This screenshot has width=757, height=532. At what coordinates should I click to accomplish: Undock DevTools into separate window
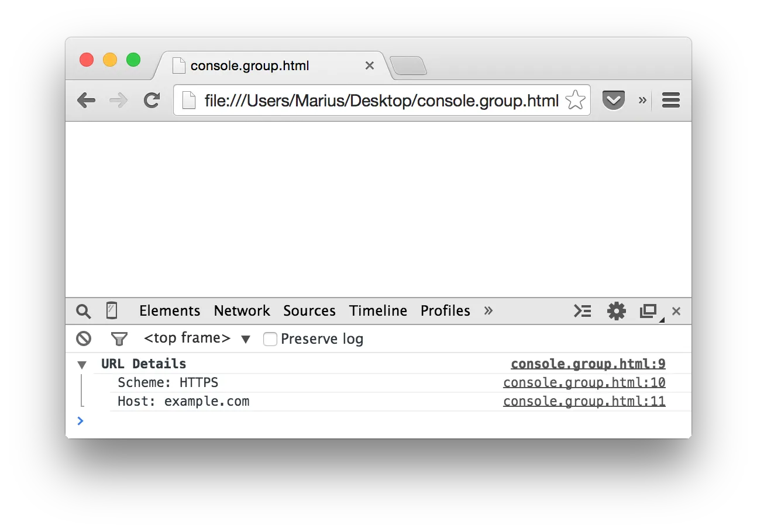click(649, 310)
